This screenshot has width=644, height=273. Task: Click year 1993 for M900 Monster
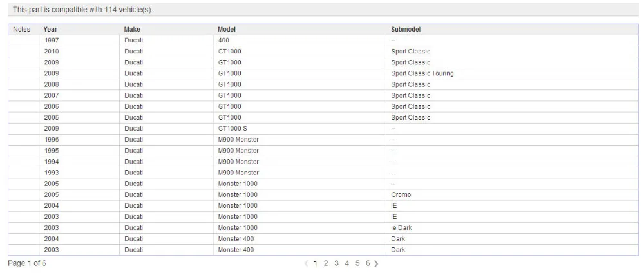coord(52,173)
